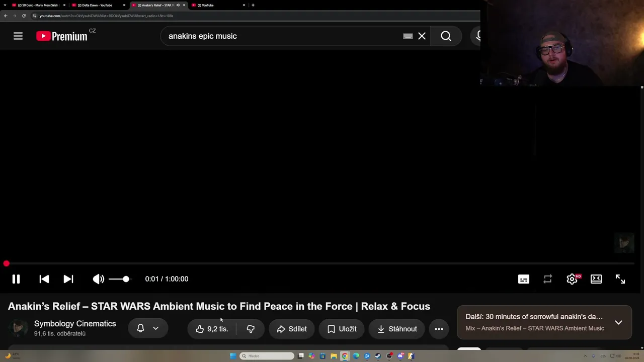Open the Windows Start menu
This screenshot has height=362, width=644.
coord(233,356)
